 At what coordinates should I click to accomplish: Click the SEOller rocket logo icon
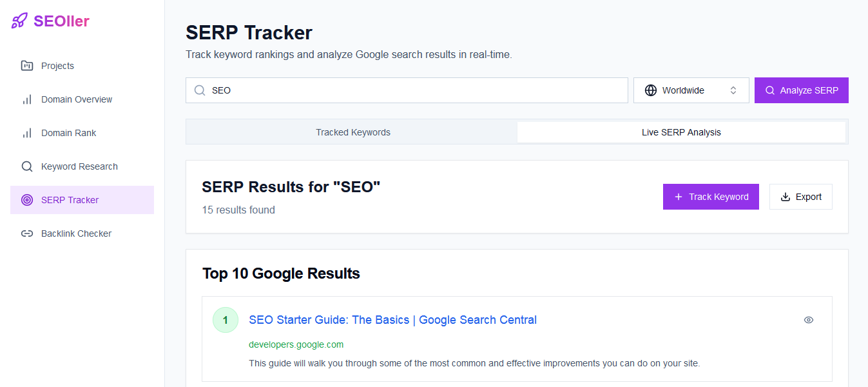coord(18,21)
